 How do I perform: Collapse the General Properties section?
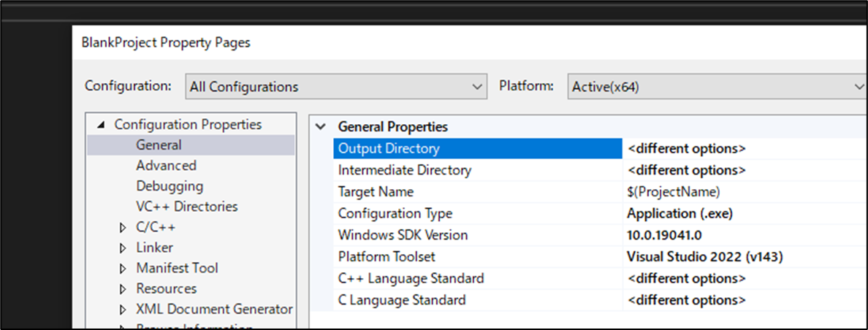(320, 126)
